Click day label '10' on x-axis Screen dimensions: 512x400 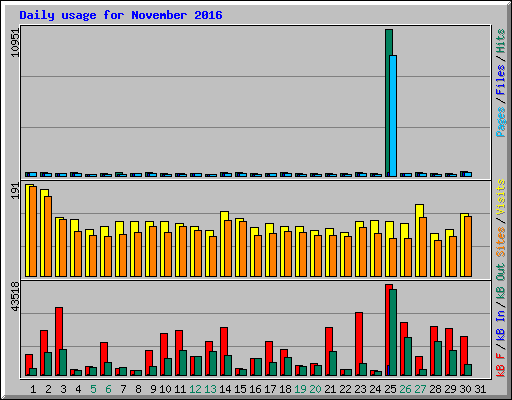click(x=165, y=389)
